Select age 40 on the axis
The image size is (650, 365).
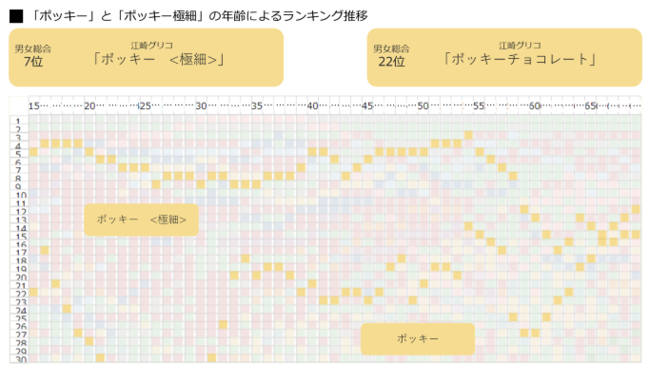313,106
